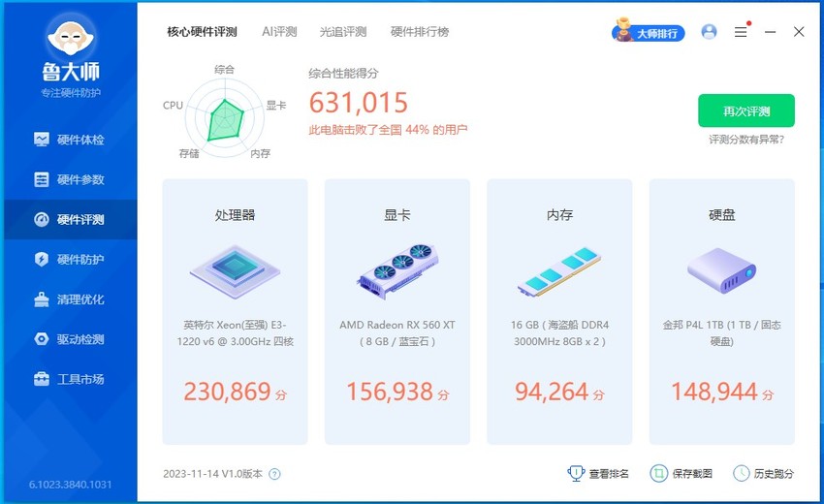Click the 评测分数有异常? link

point(746,140)
